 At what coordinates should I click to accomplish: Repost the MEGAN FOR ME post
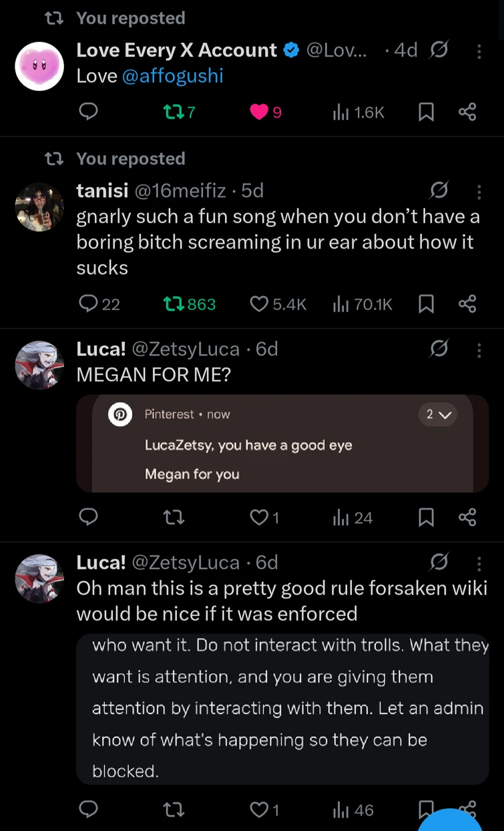[174, 518]
